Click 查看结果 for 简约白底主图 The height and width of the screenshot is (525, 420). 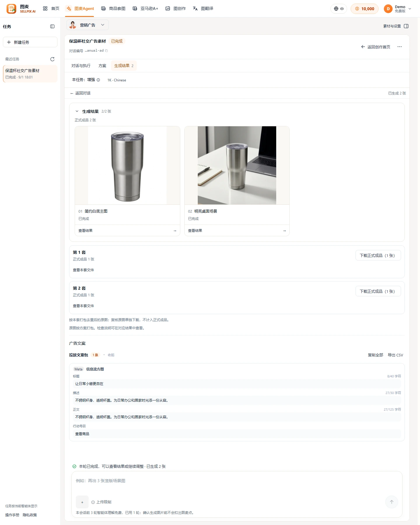click(127, 230)
